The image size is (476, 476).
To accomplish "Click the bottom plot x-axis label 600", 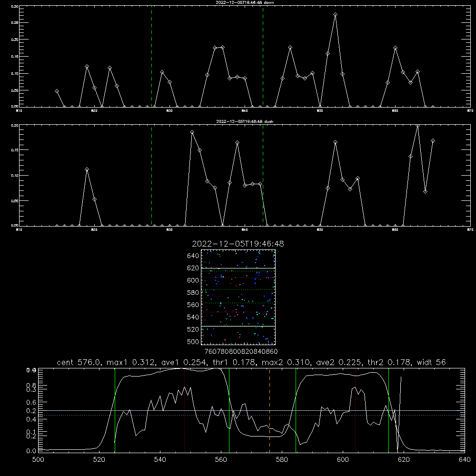I will click(x=343, y=460).
